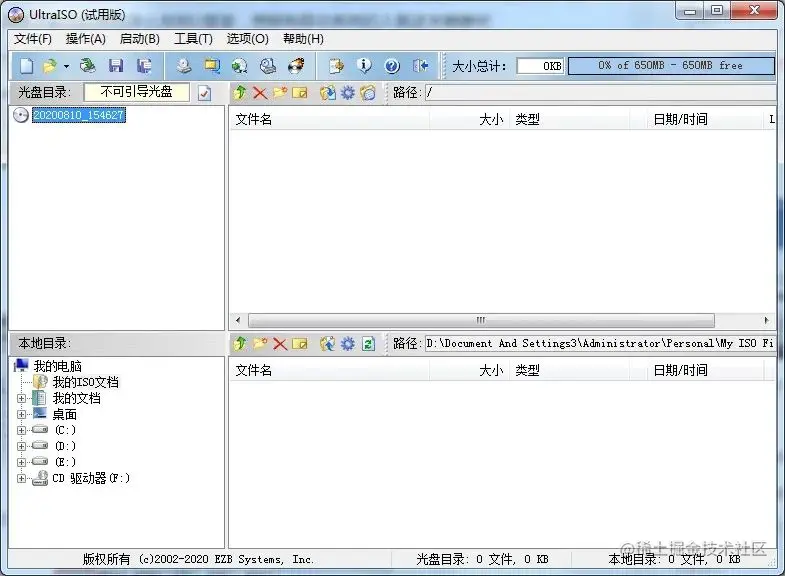Viewport: 785px width, 576px height.
Task: Click the Convert toolbar icon with yellow folder
Action: [x=212, y=66]
